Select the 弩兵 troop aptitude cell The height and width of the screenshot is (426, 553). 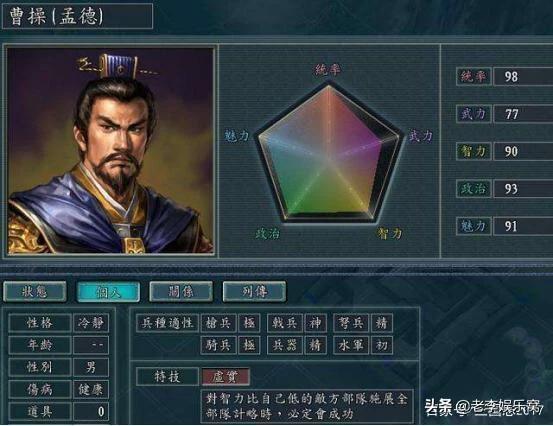click(351, 323)
